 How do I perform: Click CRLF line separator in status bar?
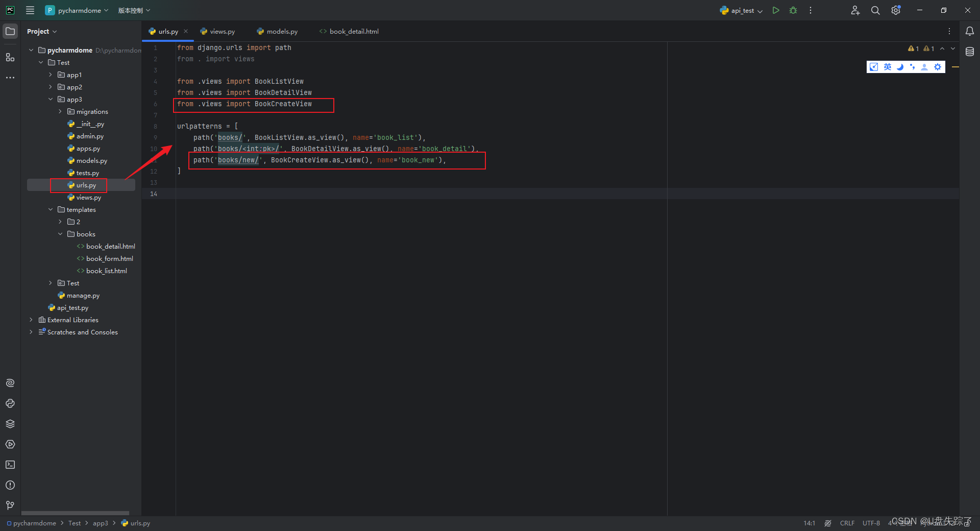point(847,523)
